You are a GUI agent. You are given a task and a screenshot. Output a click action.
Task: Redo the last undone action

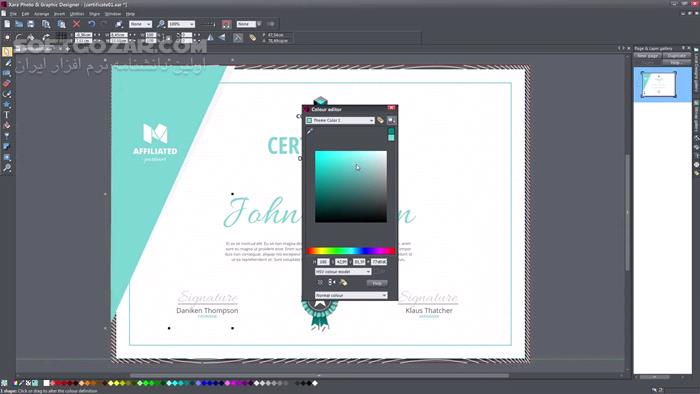click(x=104, y=24)
